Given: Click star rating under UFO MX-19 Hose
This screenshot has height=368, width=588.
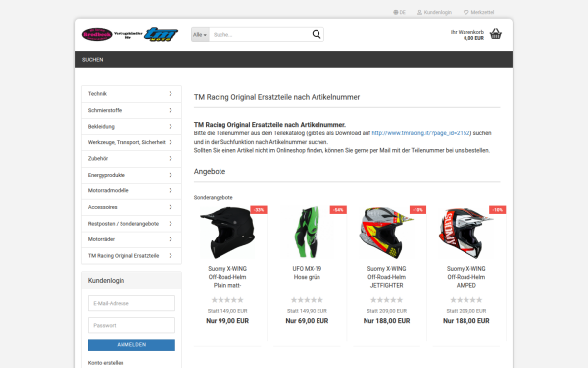Looking at the screenshot, I should click(x=307, y=300).
